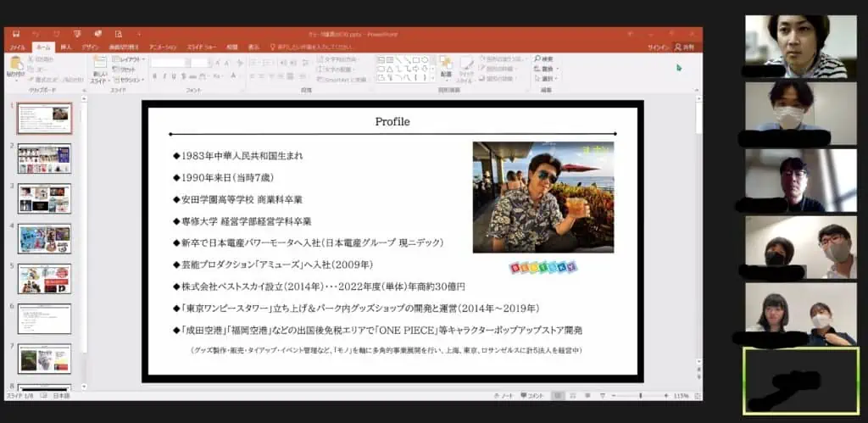
Task: Click the Shape Outline (図形の枠線) button
Action: coord(498,69)
